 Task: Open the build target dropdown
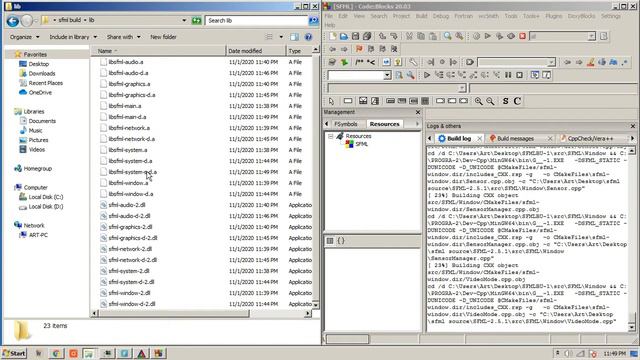(x=591, y=36)
